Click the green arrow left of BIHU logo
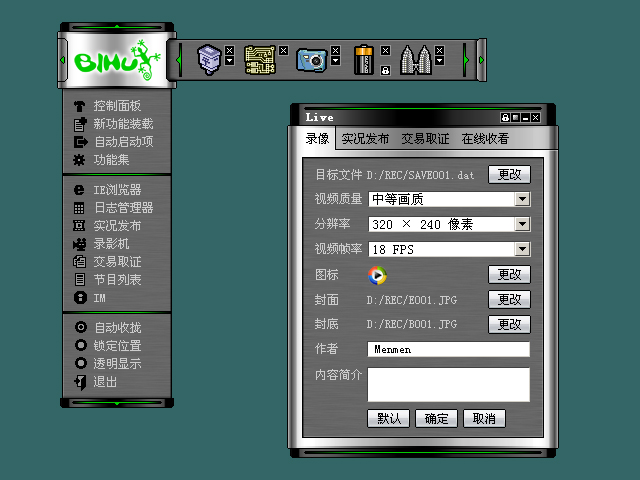This screenshot has width=640, height=480. (x=62, y=60)
